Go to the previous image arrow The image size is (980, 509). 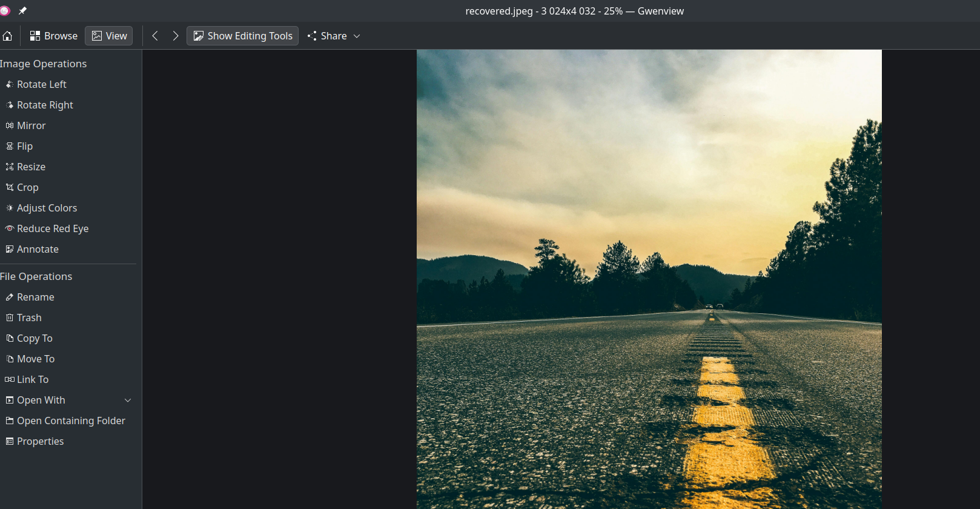click(x=155, y=36)
